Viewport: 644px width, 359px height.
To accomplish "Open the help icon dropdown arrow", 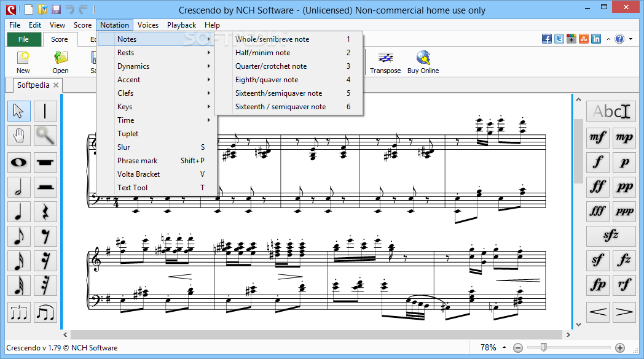I will (631, 39).
